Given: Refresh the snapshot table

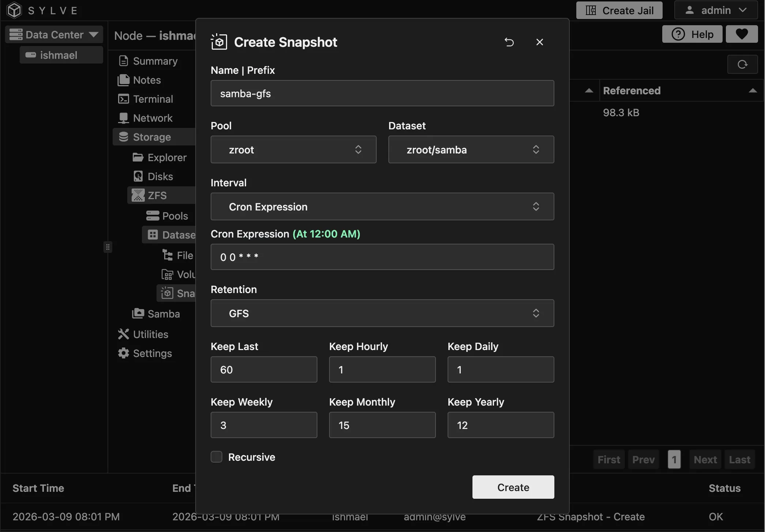Looking at the screenshot, I should (742, 64).
